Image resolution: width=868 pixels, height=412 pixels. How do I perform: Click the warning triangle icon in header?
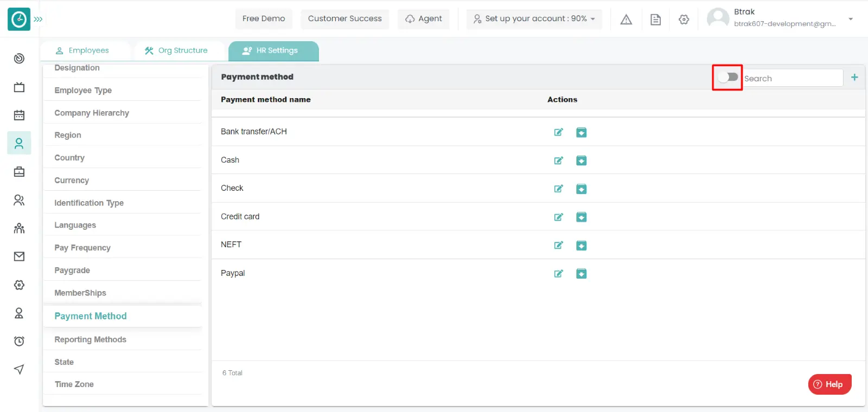click(x=626, y=20)
